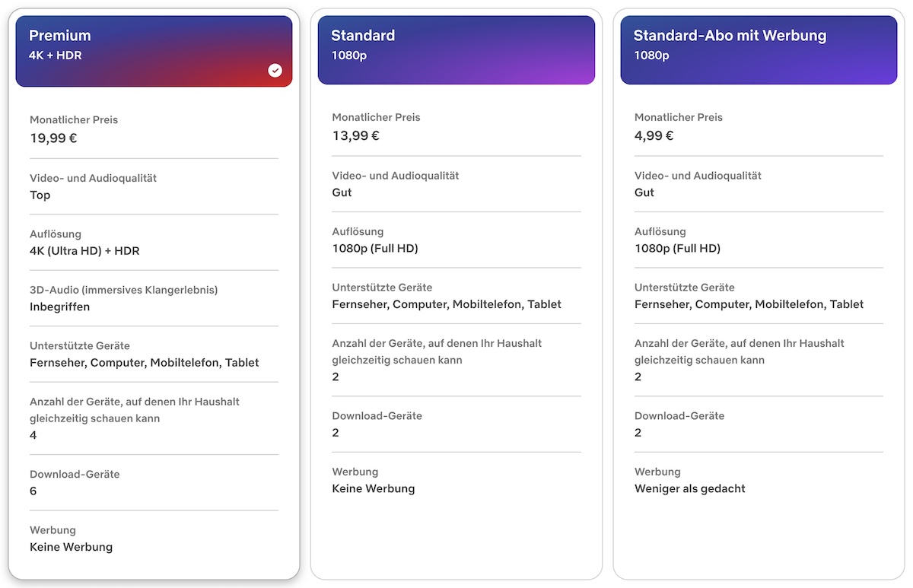Click the checkmark icon on Premium plan

pyautogui.click(x=275, y=71)
